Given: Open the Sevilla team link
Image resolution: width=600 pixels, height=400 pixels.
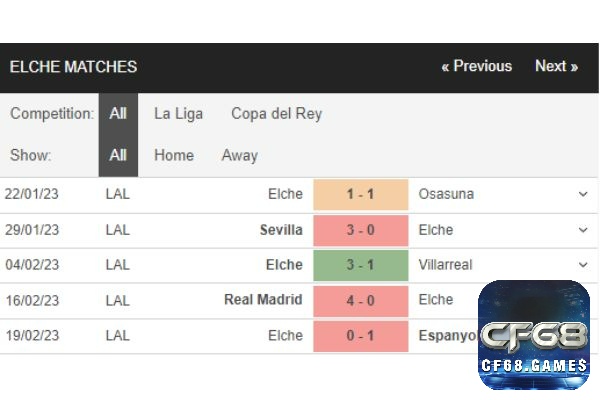Looking at the screenshot, I should click(281, 230).
